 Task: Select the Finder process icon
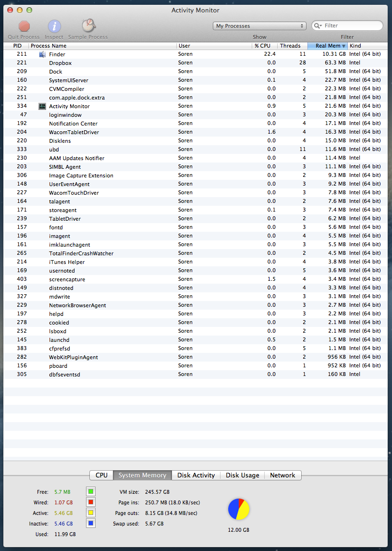pos(42,54)
